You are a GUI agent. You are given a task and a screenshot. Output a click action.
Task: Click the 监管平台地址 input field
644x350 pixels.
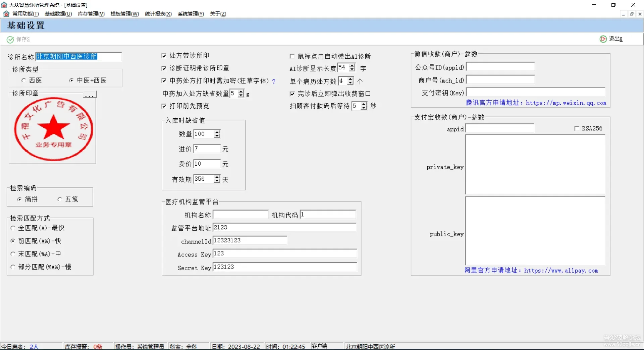284,228
